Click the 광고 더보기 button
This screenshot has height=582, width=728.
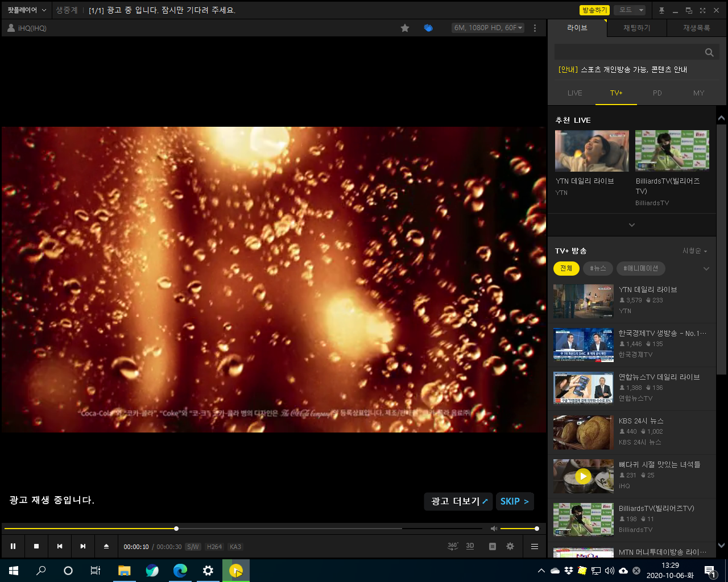click(458, 501)
